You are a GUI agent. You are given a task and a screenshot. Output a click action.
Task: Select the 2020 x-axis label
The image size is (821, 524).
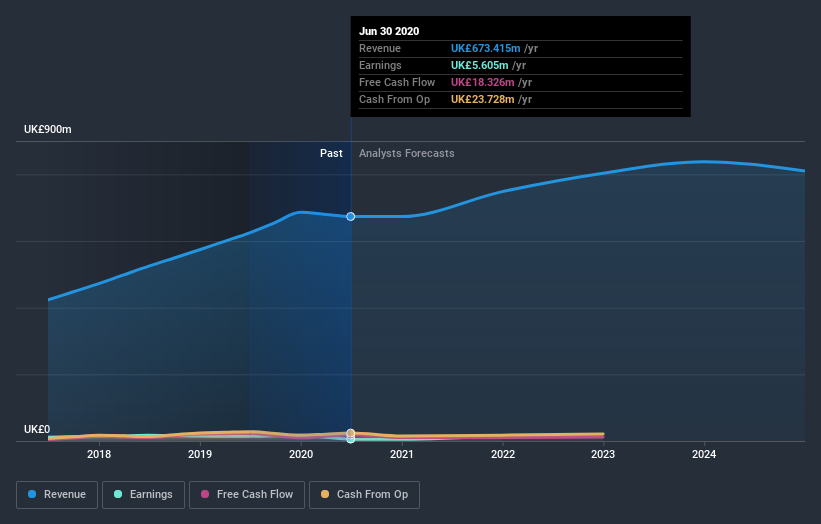coord(301,454)
